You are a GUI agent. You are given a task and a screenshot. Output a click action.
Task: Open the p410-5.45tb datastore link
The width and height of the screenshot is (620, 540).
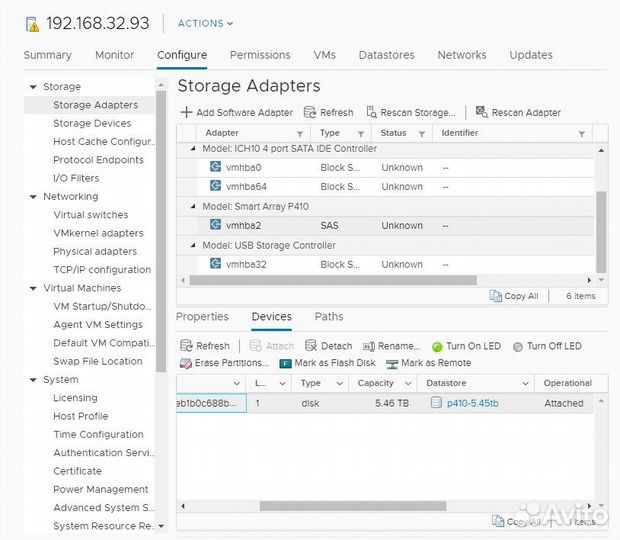(473, 403)
